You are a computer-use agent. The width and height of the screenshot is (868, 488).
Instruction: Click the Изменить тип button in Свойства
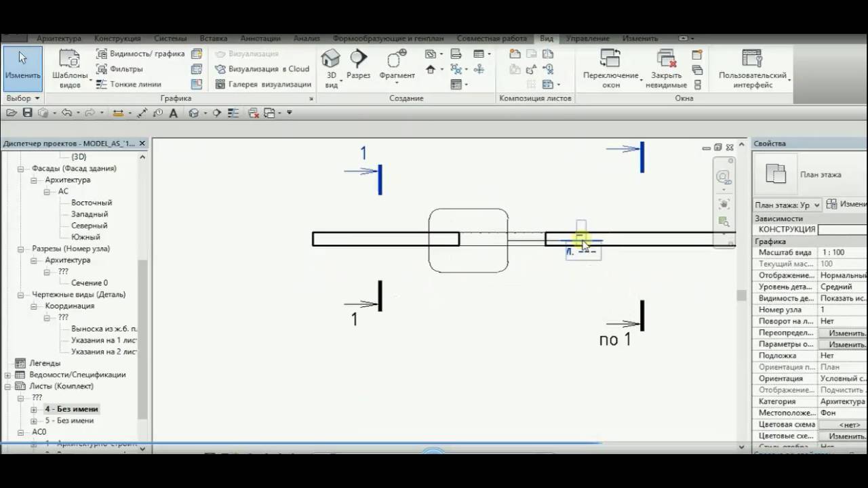(846, 204)
